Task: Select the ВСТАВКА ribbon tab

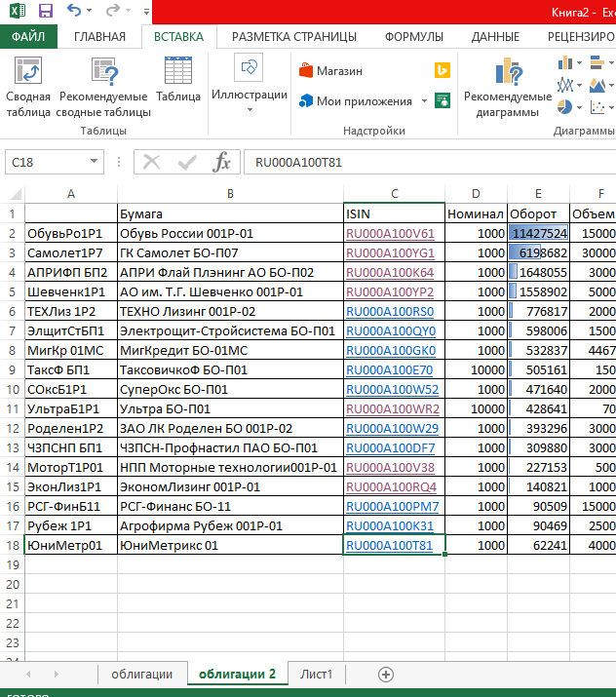Action: (x=178, y=36)
